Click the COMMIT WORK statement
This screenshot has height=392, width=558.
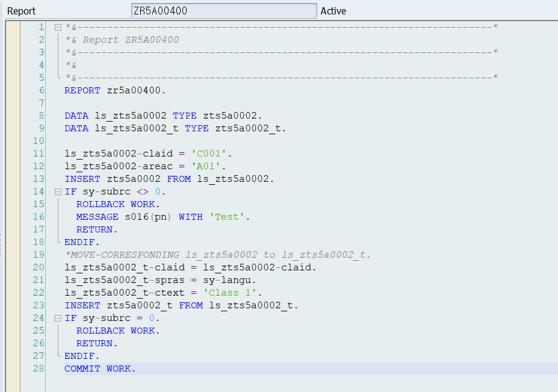point(100,369)
